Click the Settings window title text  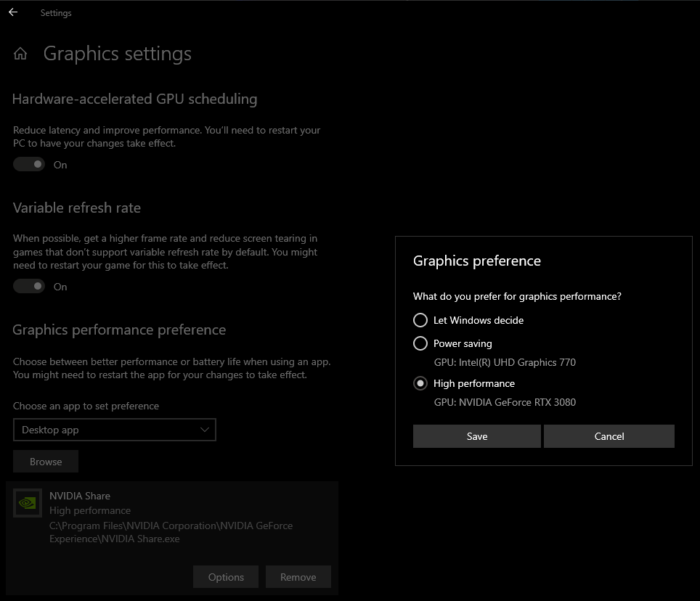(56, 13)
